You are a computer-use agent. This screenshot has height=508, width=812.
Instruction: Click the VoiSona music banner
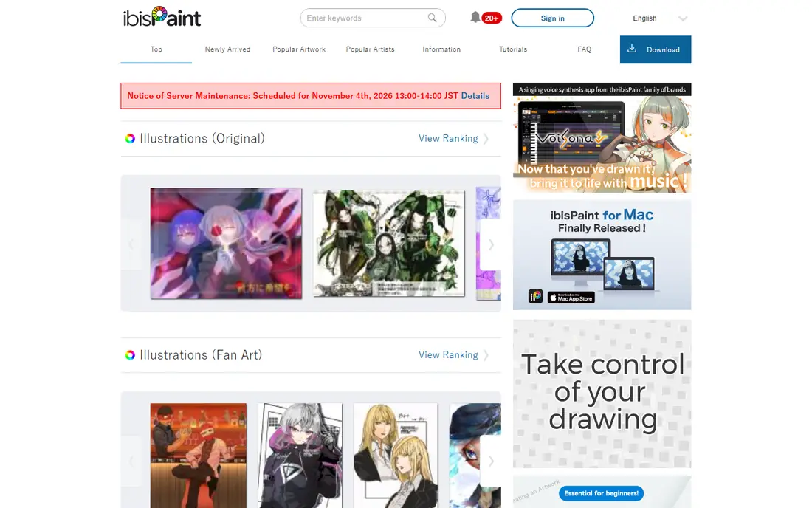point(602,138)
